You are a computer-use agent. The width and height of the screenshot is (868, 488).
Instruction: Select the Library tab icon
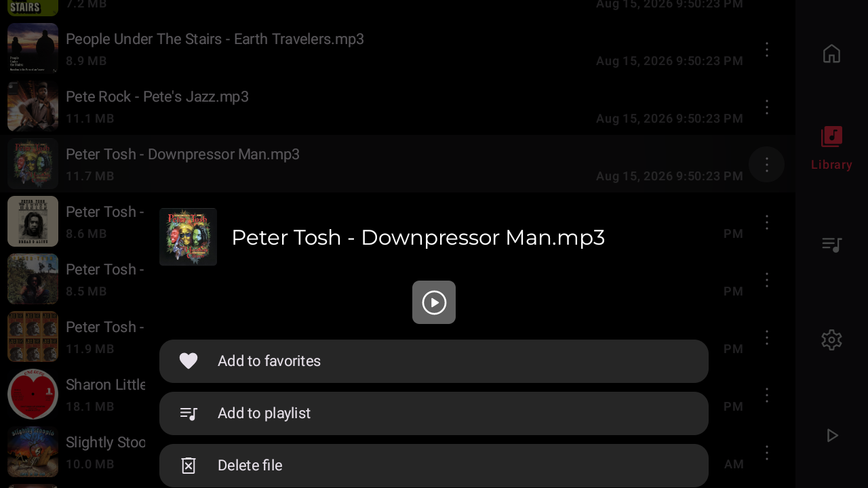coord(831,137)
